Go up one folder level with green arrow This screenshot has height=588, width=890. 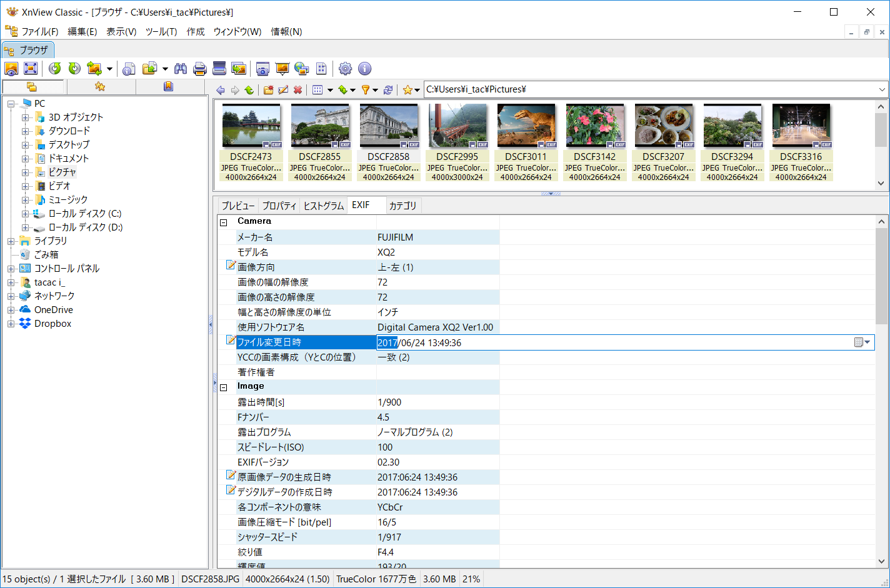coord(249,89)
